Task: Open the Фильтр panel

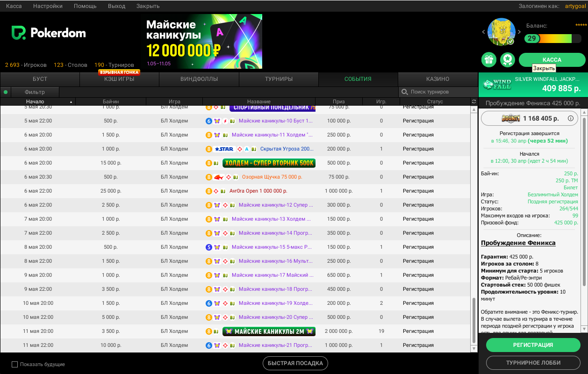Action: click(x=35, y=92)
